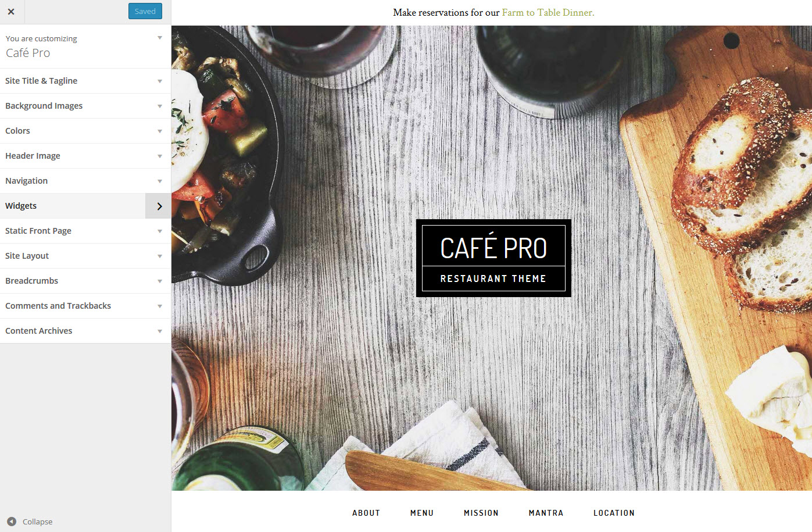Viewport: 812px width, 532px height.
Task: Expand the Static Front Page arrow
Action: click(160, 231)
